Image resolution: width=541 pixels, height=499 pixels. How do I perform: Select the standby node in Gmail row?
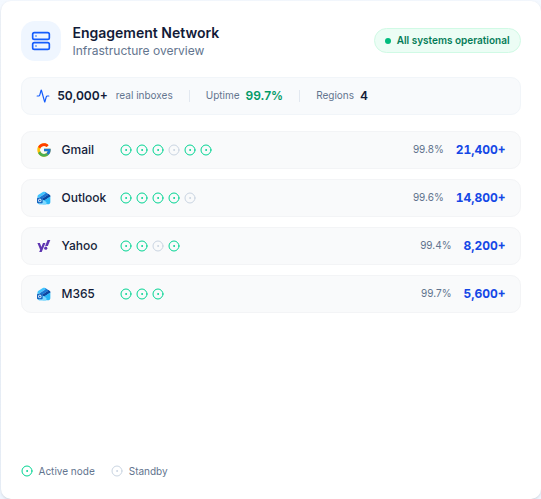174,150
